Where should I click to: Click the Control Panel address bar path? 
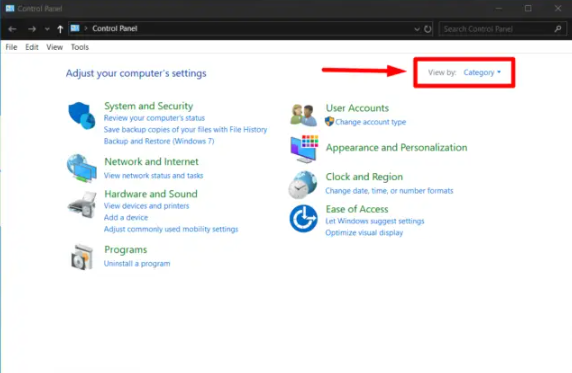pyautogui.click(x=115, y=28)
